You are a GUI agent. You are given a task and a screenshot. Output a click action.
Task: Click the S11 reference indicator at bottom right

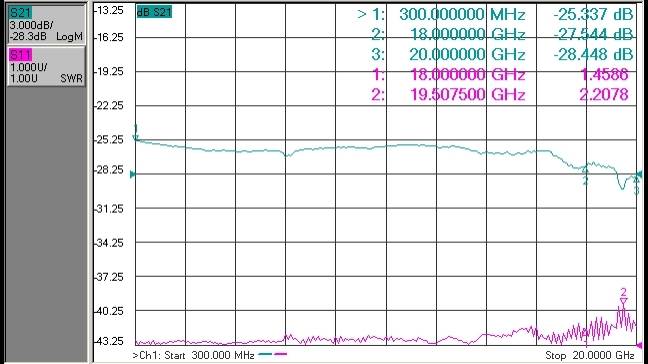tap(639, 345)
